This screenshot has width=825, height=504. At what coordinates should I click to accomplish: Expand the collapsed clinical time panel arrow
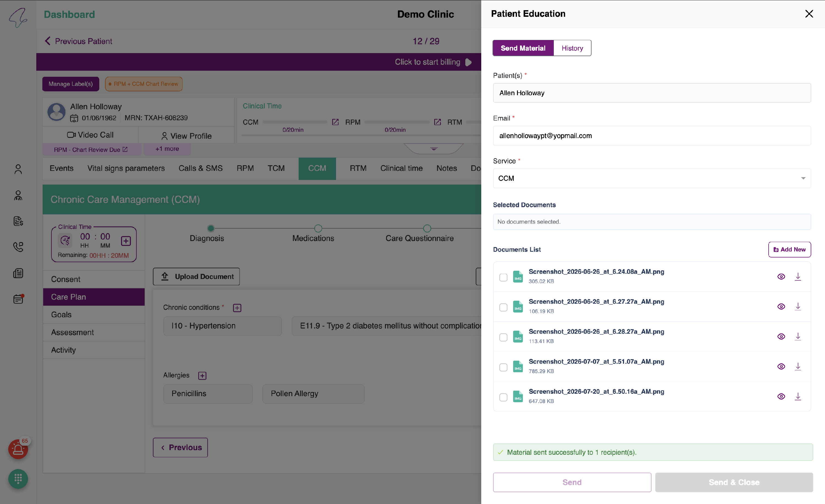tap(434, 148)
